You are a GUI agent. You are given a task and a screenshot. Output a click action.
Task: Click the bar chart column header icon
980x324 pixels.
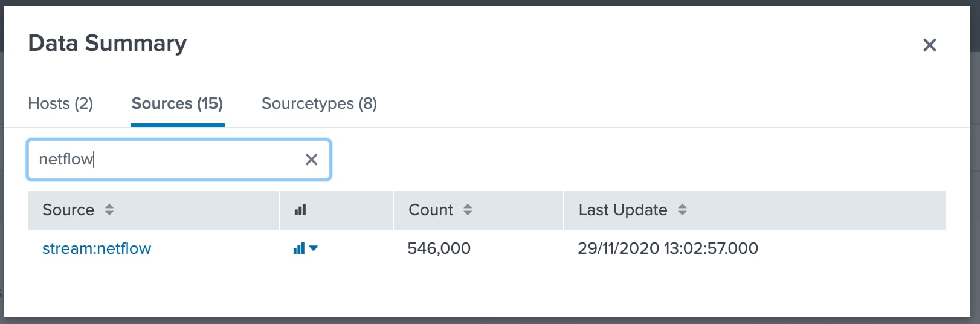pyautogui.click(x=300, y=210)
